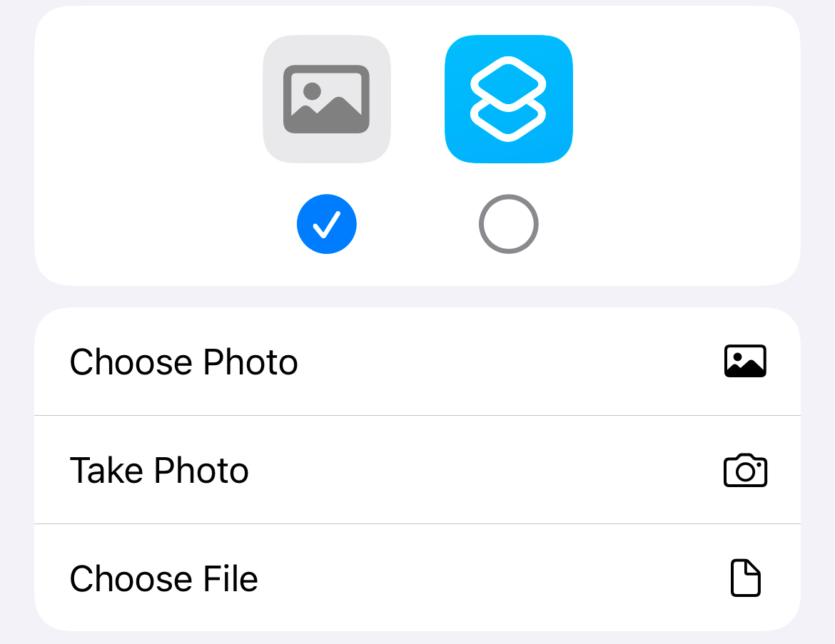Select the radio button under the photo icon

point(326,225)
